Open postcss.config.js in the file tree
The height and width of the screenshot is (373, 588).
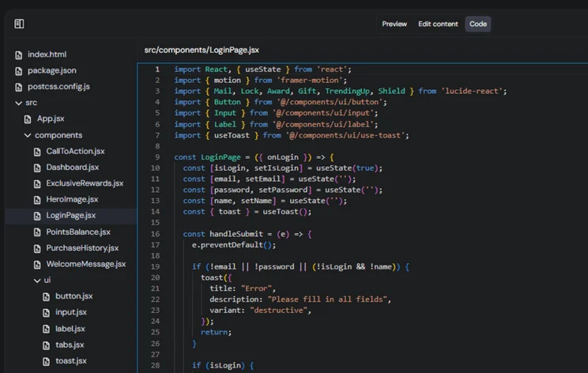58,87
